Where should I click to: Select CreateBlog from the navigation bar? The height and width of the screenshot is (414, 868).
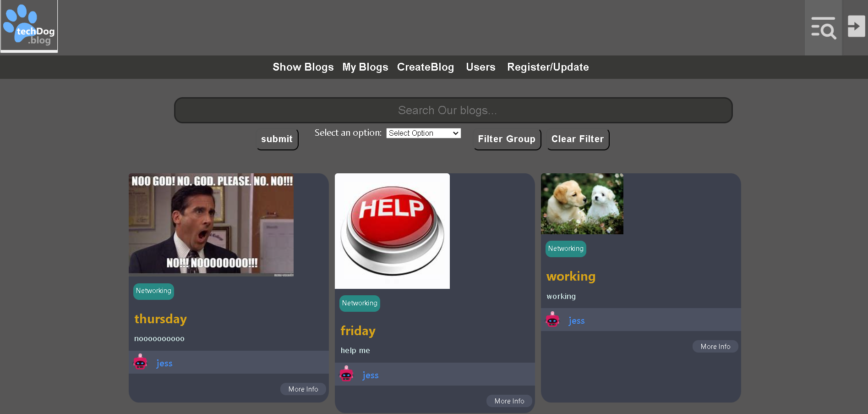click(x=425, y=67)
